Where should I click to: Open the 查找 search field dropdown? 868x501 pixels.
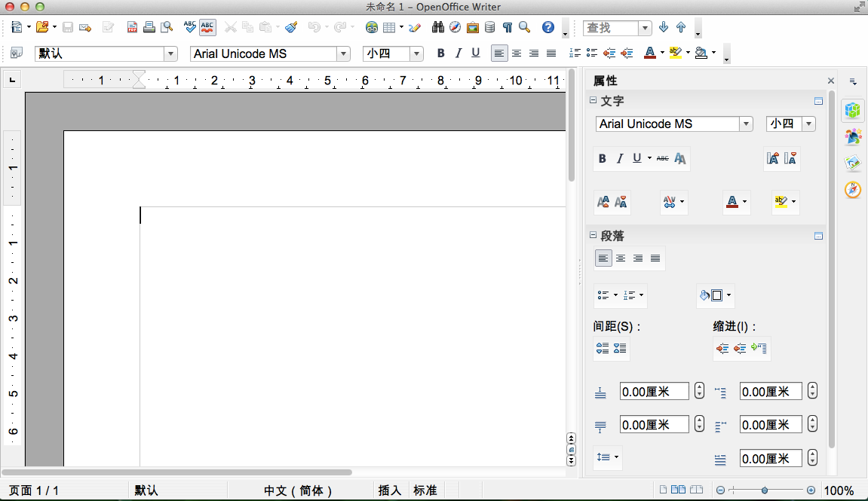point(646,27)
